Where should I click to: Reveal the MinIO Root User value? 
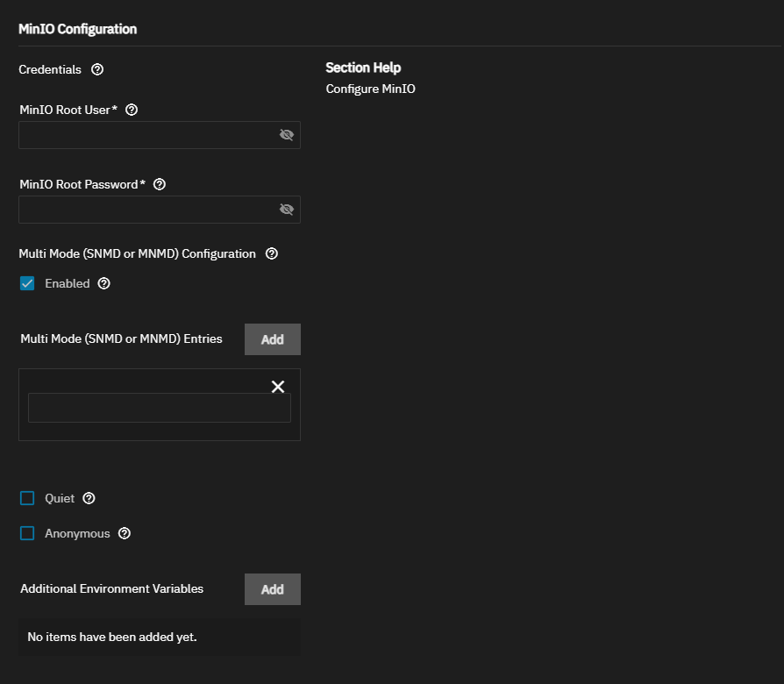287,134
